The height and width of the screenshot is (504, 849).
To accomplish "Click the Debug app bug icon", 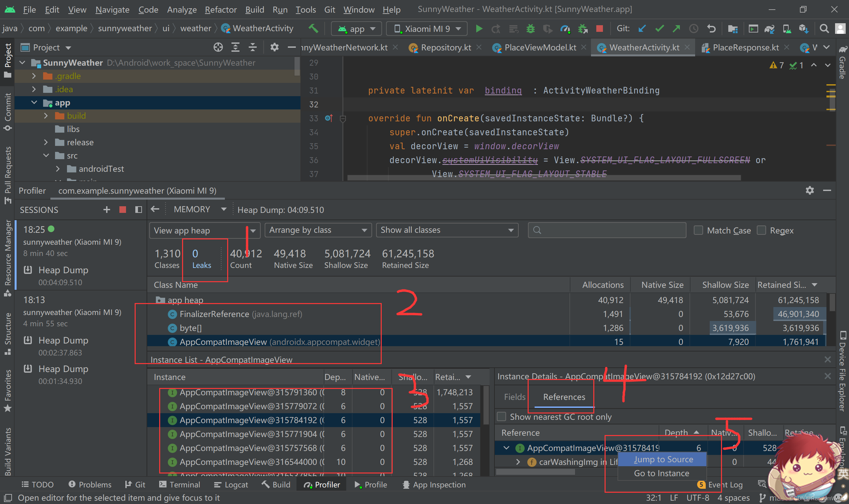I will 530,29.
